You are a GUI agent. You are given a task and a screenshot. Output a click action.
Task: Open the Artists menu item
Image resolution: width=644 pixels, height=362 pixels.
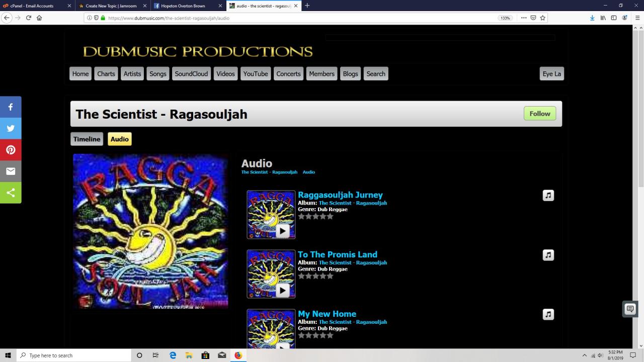click(132, 74)
